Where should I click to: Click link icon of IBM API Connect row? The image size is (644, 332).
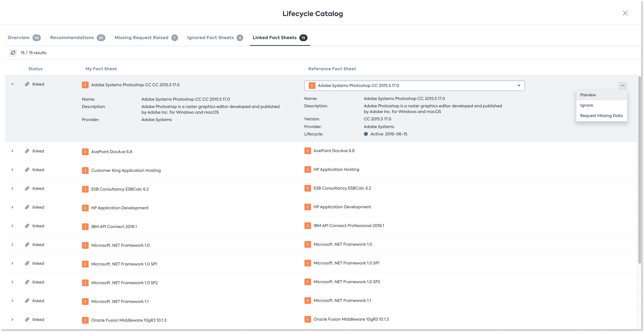pyautogui.click(x=27, y=226)
